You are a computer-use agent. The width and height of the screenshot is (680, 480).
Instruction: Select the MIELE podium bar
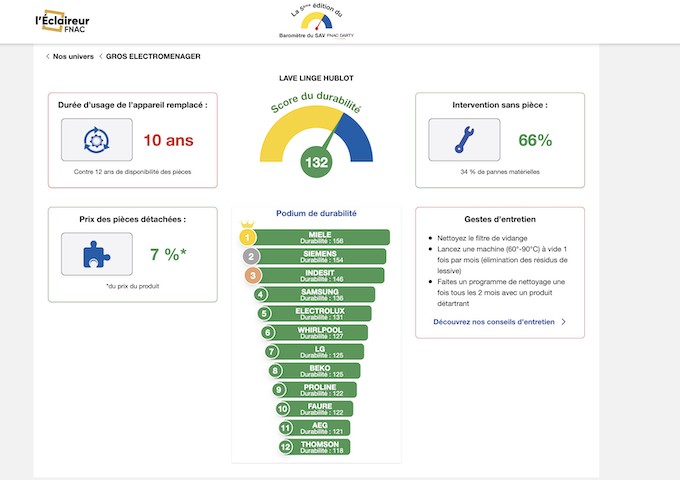tap(320, 238)
